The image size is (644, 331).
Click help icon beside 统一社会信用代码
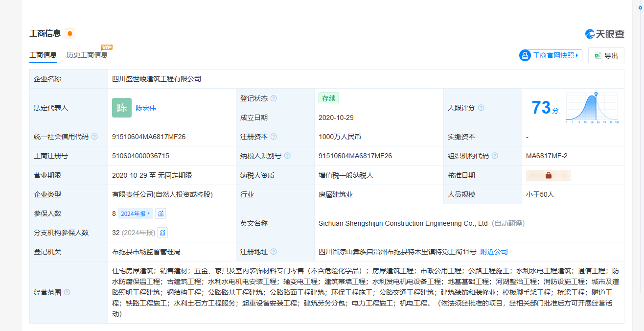pyautogui.click(x=94, y=137)
